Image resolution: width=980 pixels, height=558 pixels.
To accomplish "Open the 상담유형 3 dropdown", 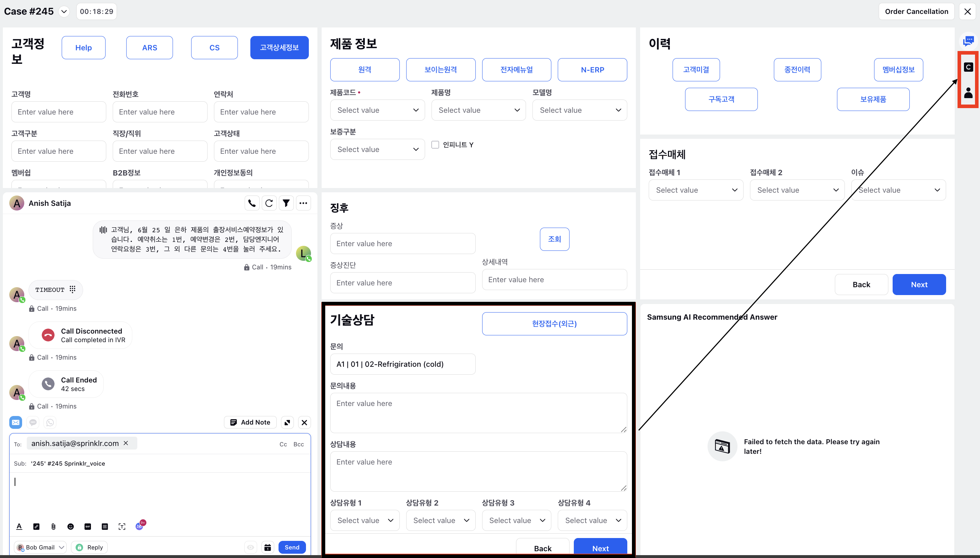I will tap(516, 521).
